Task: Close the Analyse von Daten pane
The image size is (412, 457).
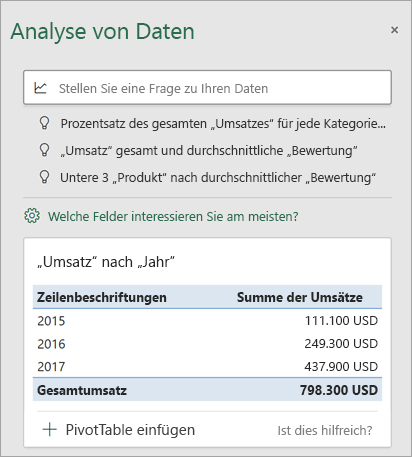Action: click(394, 30)
